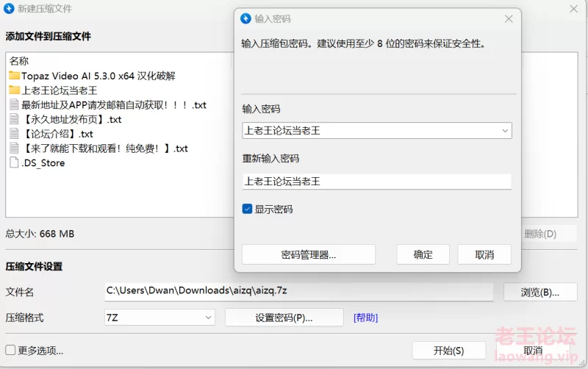Click the file icon beside 【永久地址发布页】.txt
Screen dimensions: 588x369
point(14,119)
